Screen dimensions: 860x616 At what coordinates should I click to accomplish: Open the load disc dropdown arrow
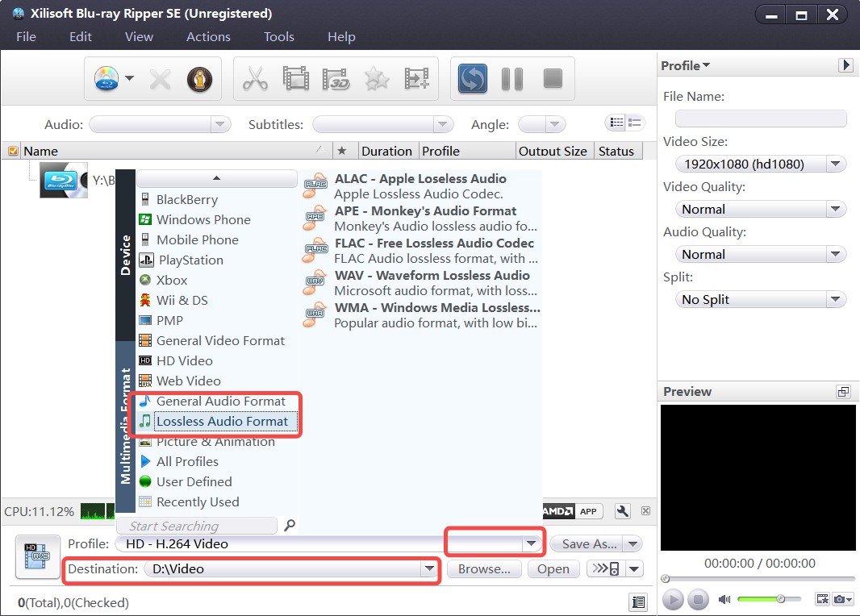pyautogui.click(x=129, y=78)
